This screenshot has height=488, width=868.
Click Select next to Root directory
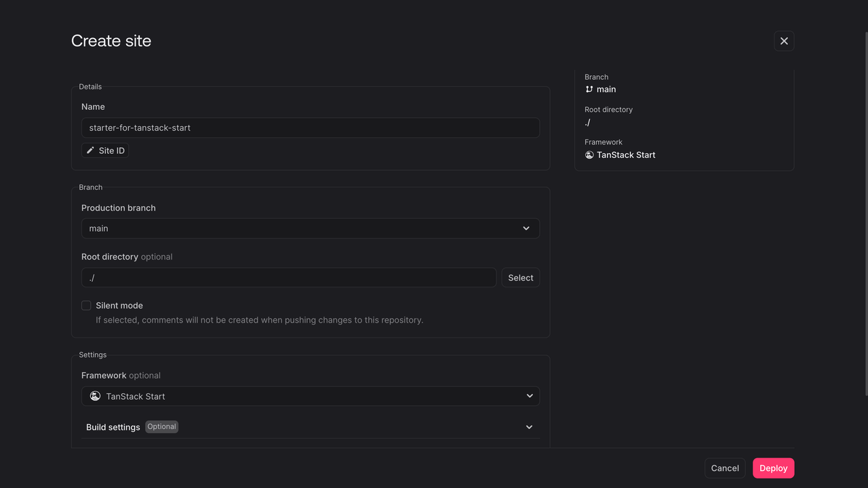[x=520, y=277]
